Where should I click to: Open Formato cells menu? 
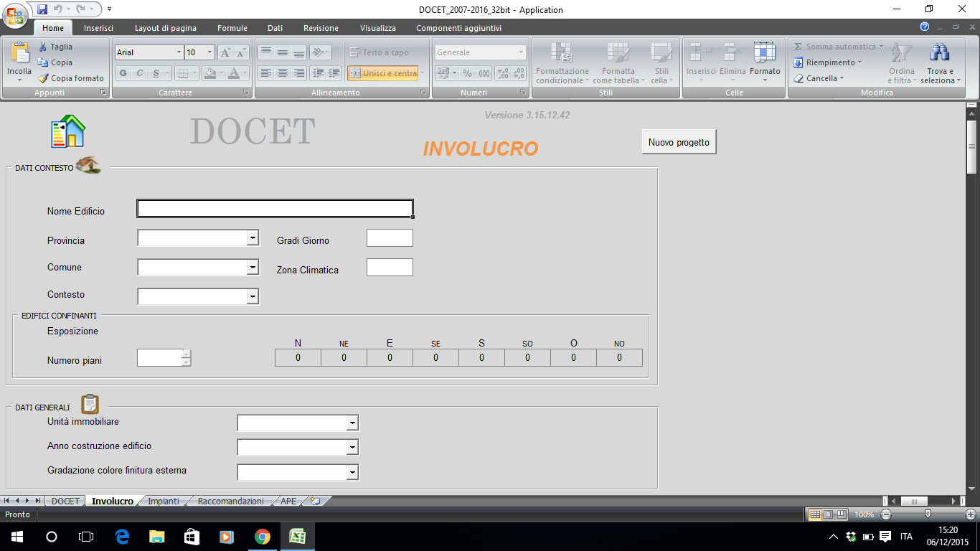click(765, 62)
